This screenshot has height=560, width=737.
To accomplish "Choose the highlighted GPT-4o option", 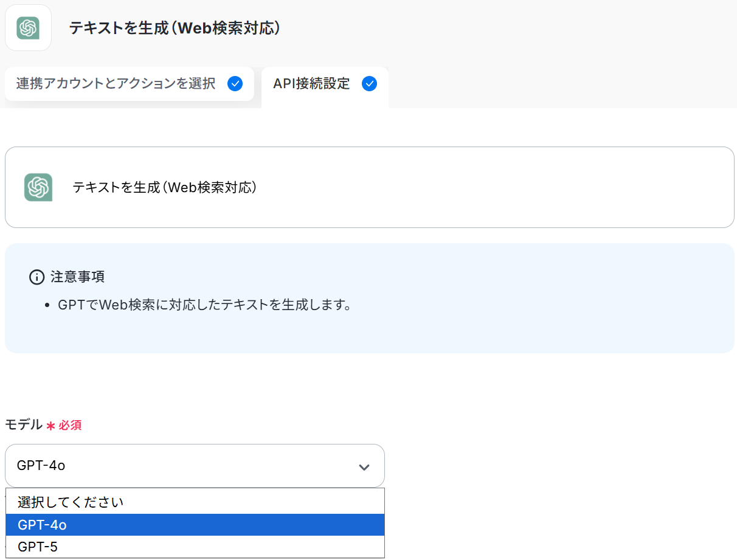I will [43, 525].
